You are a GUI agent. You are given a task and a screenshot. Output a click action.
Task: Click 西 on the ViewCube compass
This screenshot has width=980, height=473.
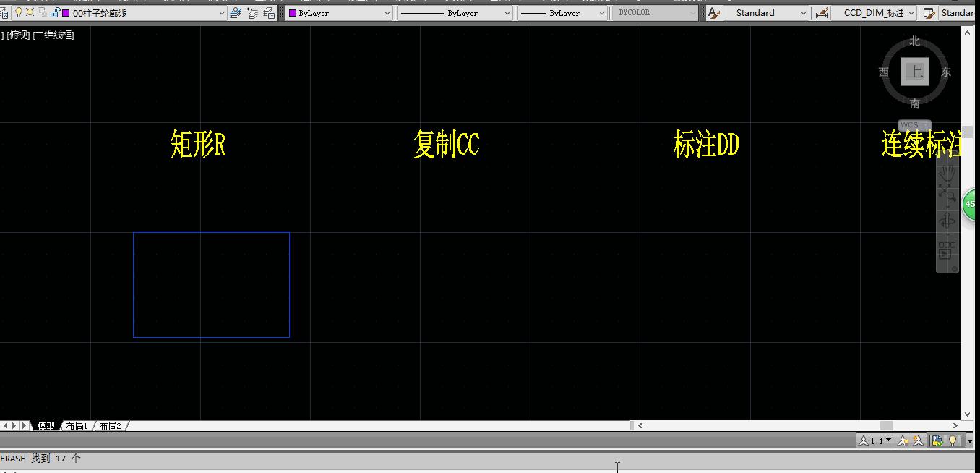click(884, 72)
